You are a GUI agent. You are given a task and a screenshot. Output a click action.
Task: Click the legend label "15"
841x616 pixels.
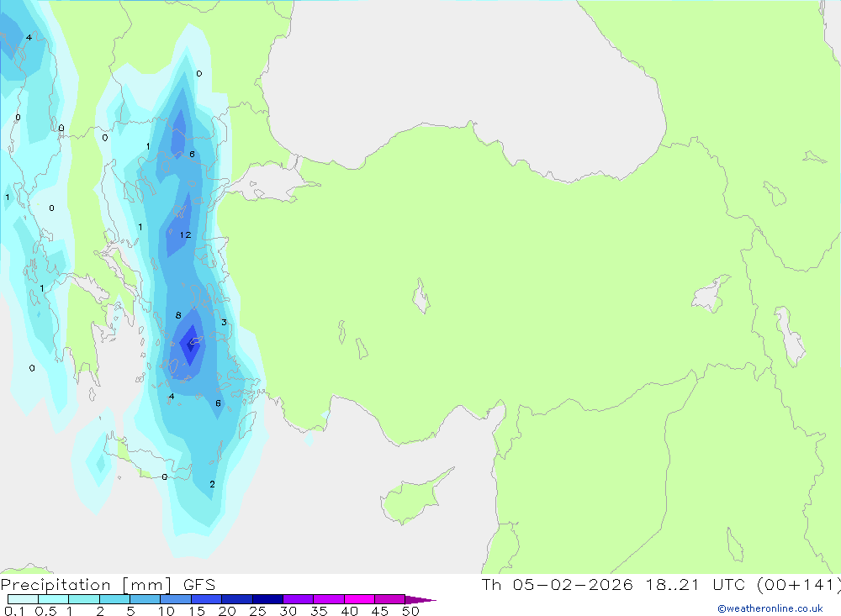pyautogui.click(x=197, y=611)
